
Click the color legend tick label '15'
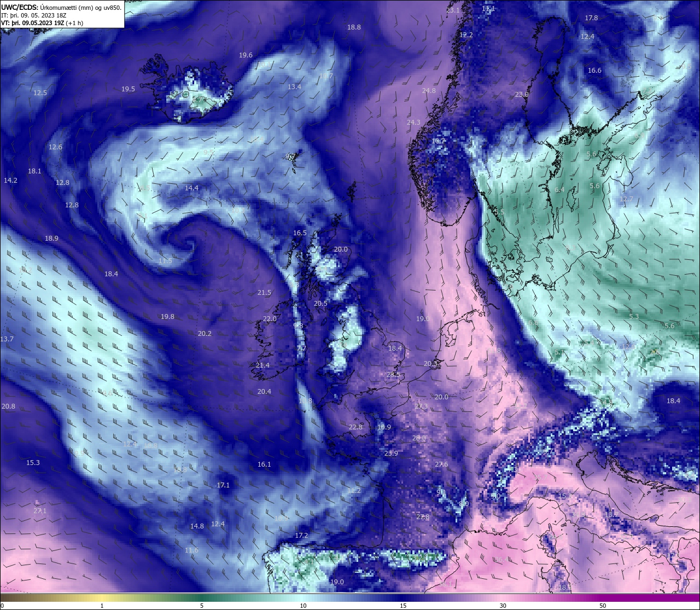coord(403,606)
